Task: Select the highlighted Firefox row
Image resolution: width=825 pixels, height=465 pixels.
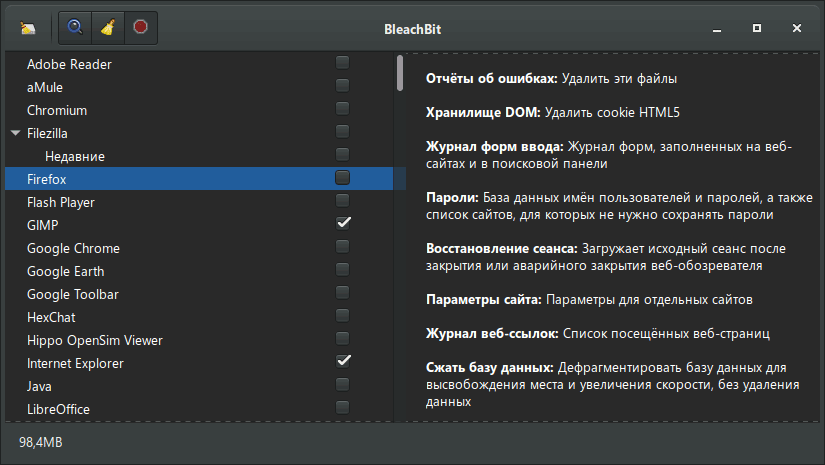Action: click(x=199, y=179)
